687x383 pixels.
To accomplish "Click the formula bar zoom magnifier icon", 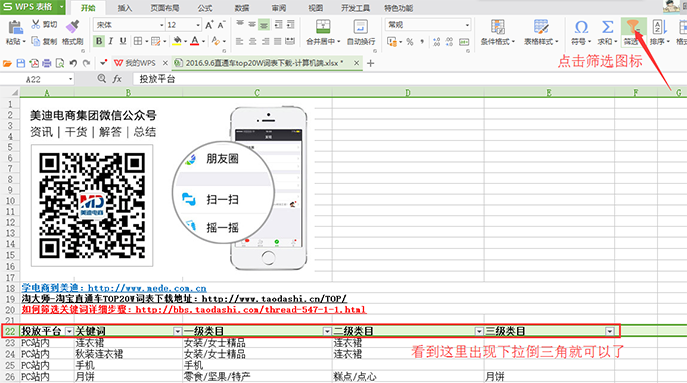I will [102, 78].
